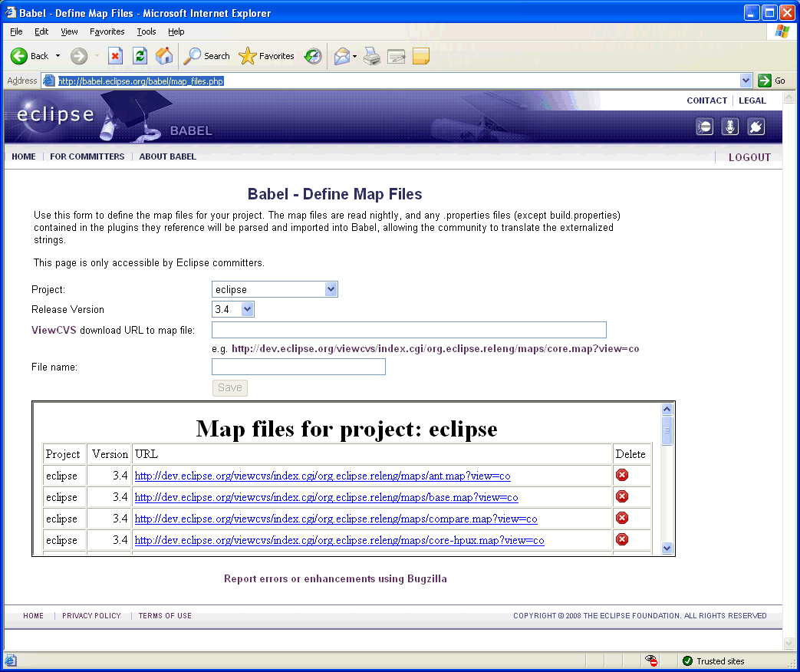Click the Forward arrow button
Image resolution: width=800 pixels, height=672 pixels.
point(78,56)
